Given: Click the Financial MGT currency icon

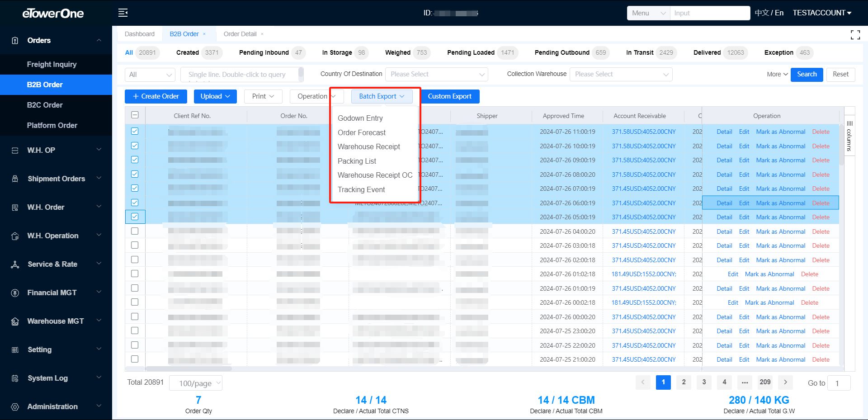Looking at the screenshot, I should pos(15,293).
